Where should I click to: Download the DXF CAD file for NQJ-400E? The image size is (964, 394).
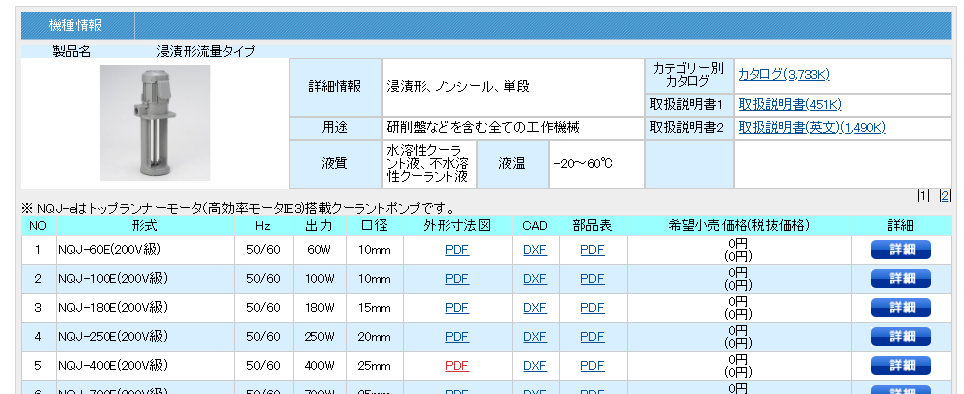[x=535, y=366]
